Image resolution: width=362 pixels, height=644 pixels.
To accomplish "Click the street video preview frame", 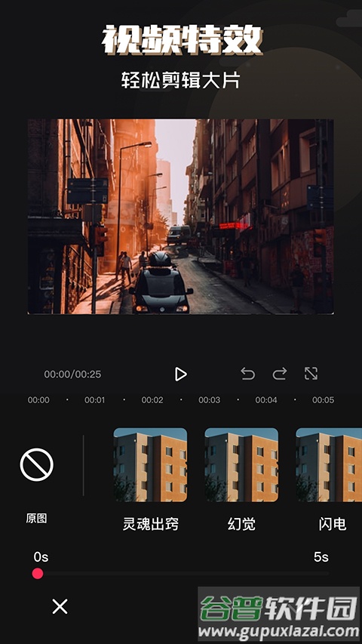I will click(180, 217).
